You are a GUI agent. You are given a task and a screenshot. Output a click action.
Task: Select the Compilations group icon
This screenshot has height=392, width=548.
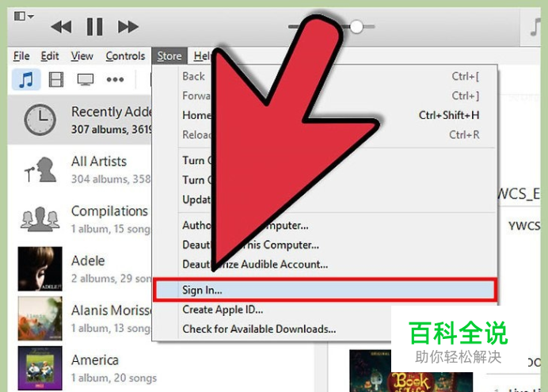coord(40,219)
